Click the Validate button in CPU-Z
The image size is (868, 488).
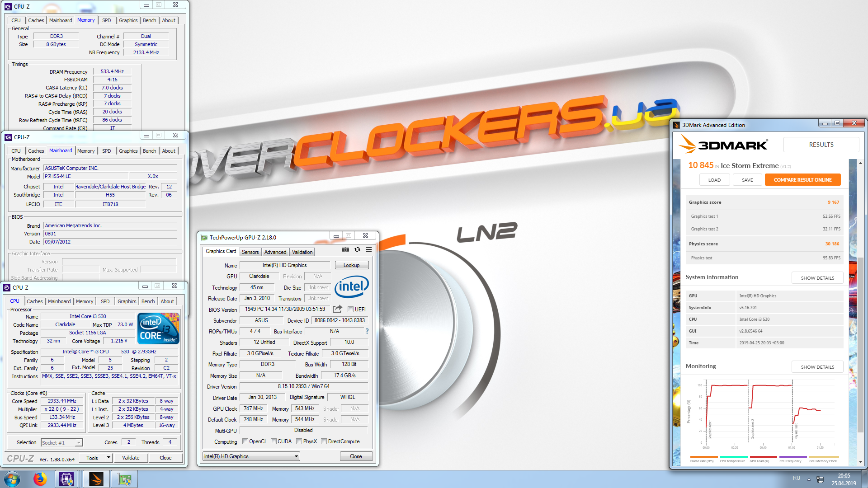click(131, 458)
